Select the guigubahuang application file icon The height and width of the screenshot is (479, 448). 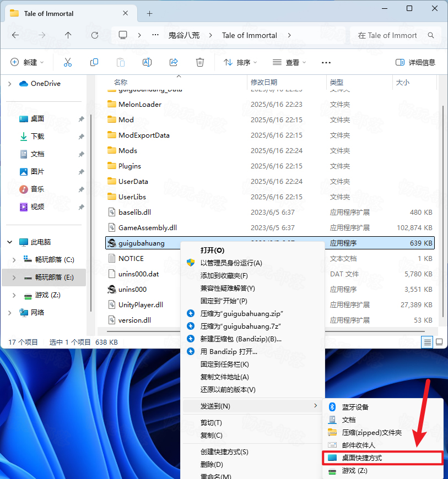tap(112, 243)
